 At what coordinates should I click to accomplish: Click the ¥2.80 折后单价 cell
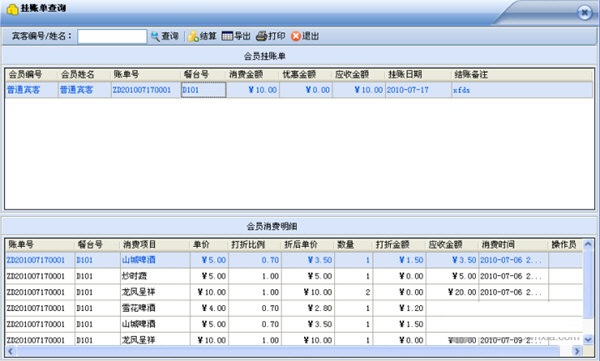[x=308, y=308]
